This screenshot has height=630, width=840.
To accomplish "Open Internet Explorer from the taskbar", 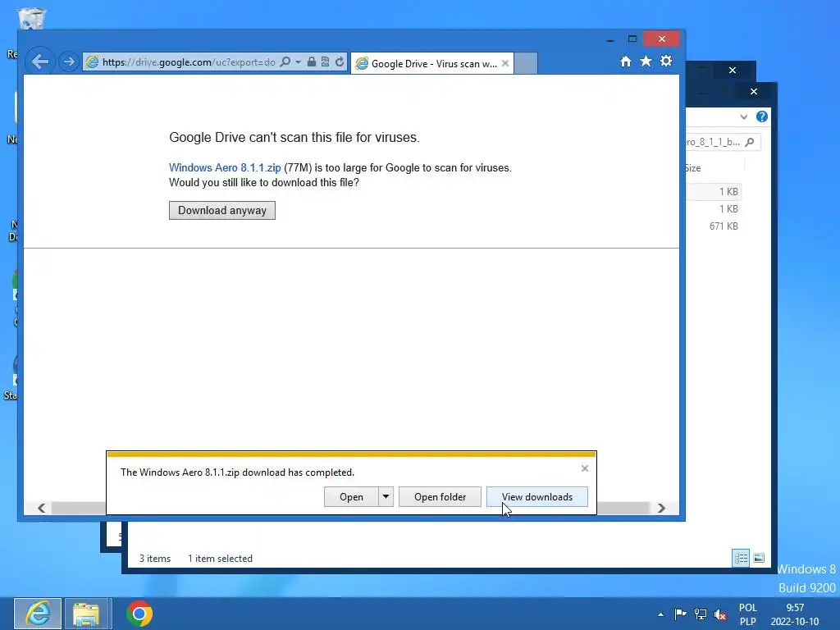I will (38, 614).
